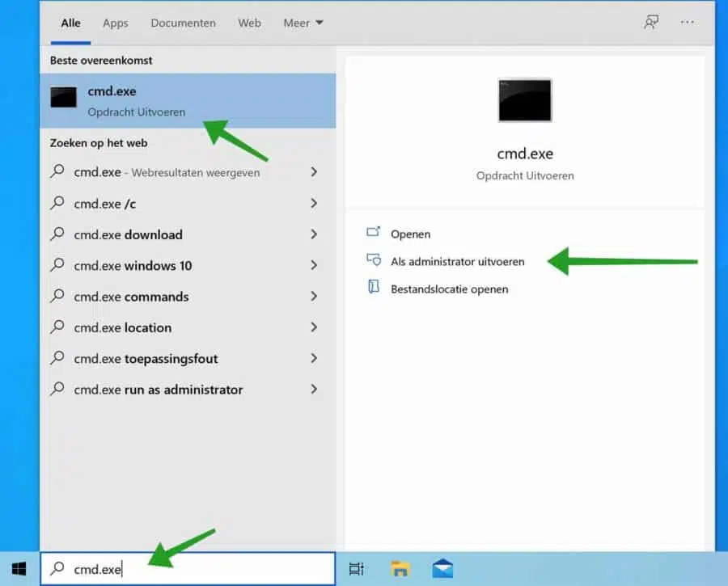Click the large cmd.exe preview icon
This screenshot has width=728, height=586.
[x=525, y=100]
